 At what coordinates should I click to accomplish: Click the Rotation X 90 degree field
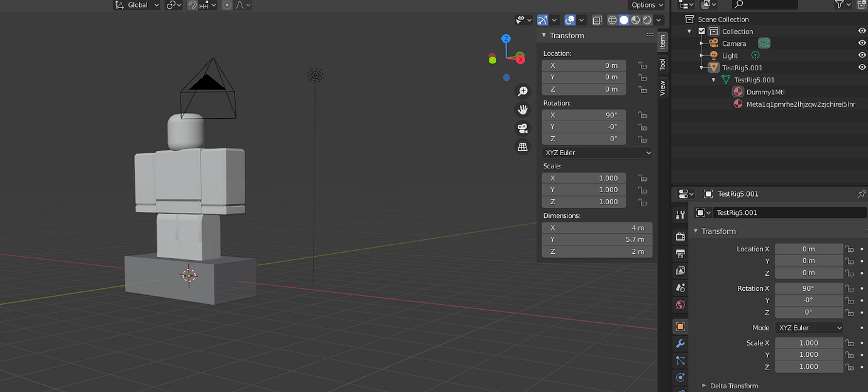click(583, 115)
